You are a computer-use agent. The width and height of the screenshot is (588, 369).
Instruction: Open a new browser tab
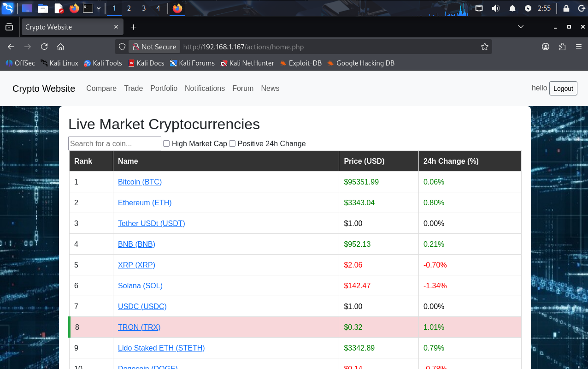tap(134, 27)
